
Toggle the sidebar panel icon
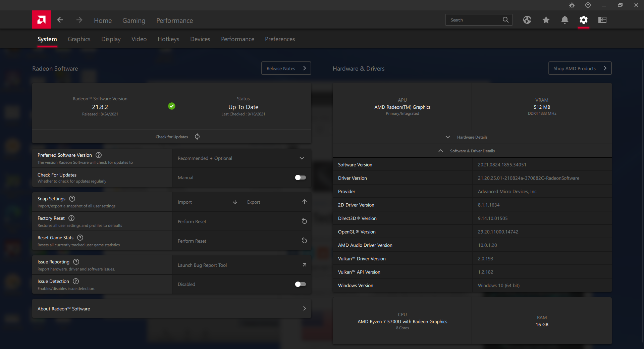(602, 20)
